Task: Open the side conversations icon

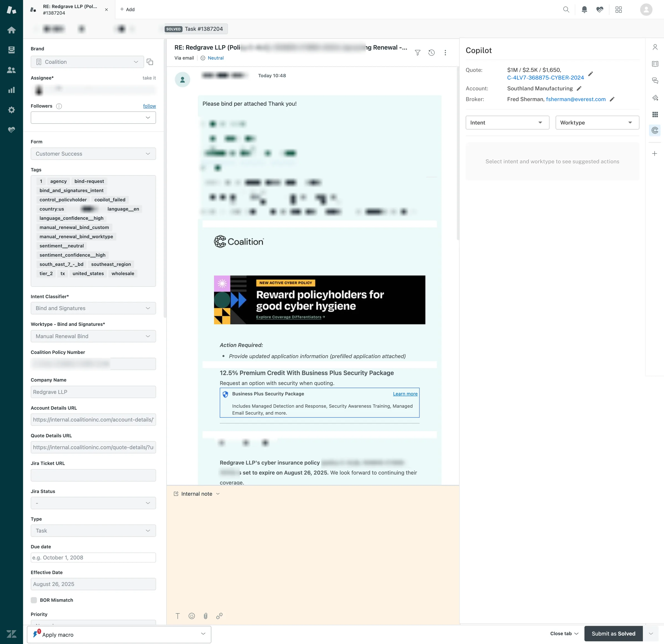Action: pos(655,80)
